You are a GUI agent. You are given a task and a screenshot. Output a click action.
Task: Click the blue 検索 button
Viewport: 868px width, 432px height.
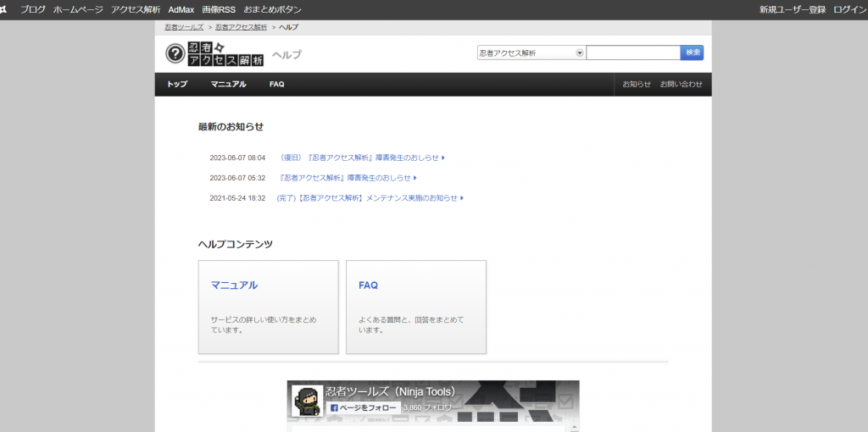click(692, 53)
